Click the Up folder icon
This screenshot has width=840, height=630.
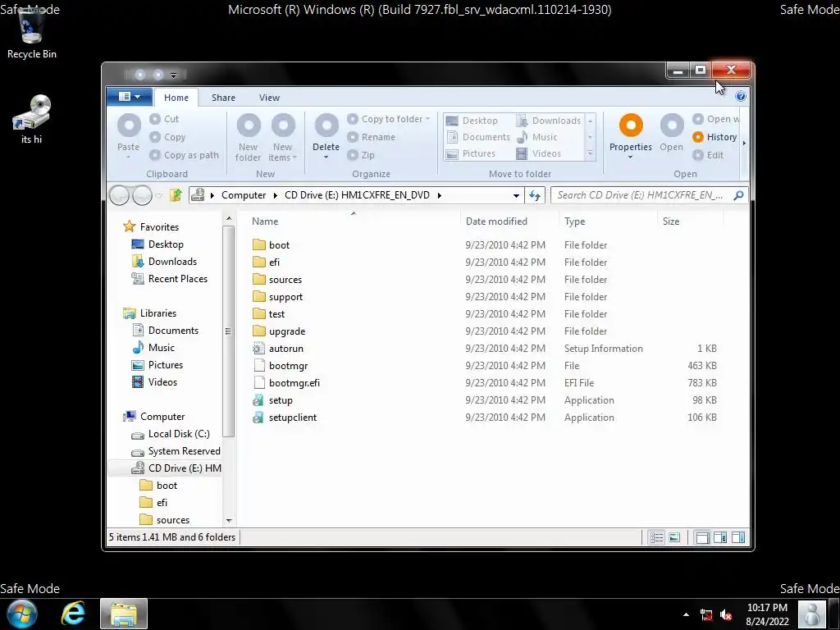point(176,195)
